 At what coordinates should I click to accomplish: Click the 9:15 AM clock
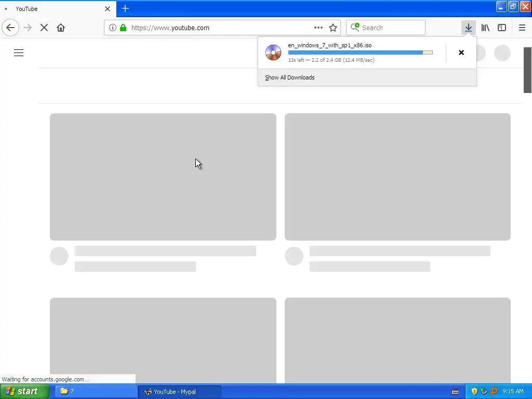pyautogui.click(x=513, y=392)
